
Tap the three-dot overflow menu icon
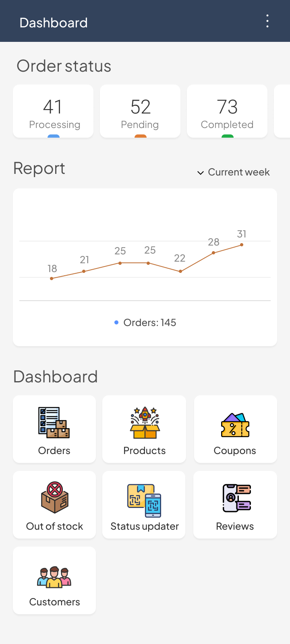tap(267, 21)
